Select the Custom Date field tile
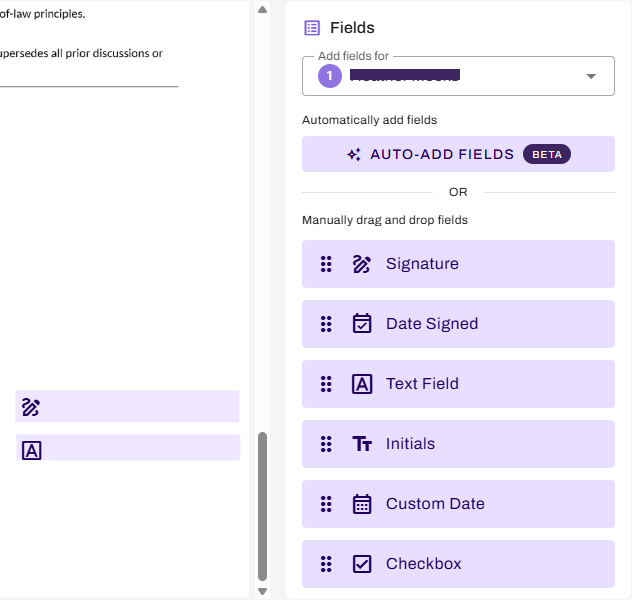Image resolution: width=632 pixels, height=600 pixels. click(458, 504)
